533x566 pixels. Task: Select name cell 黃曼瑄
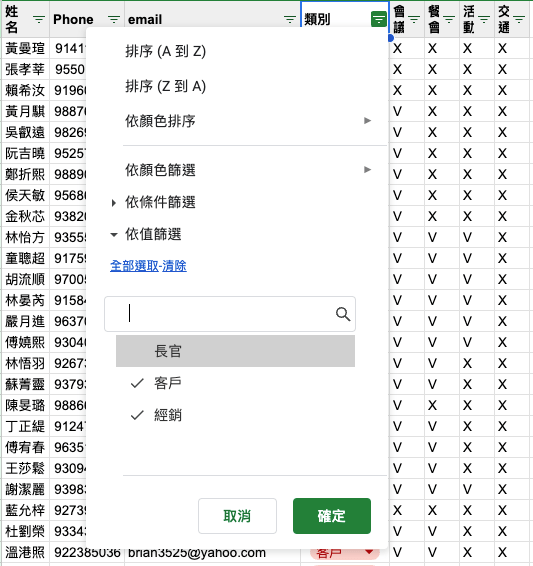coord(25,48)
